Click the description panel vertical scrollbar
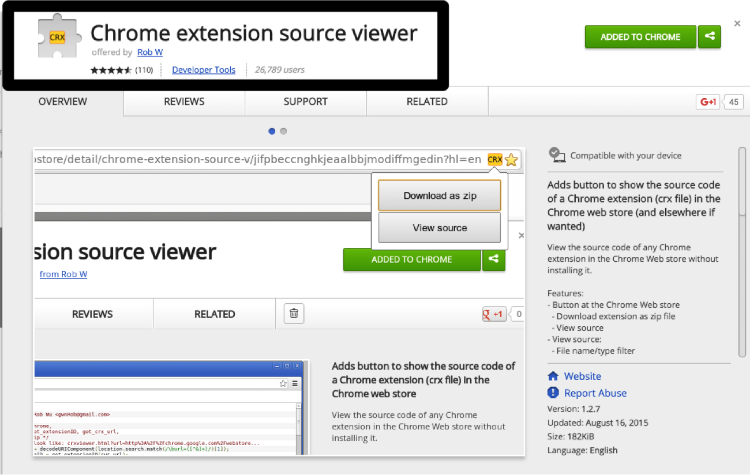The image size is (750, 475). (742, 250)
